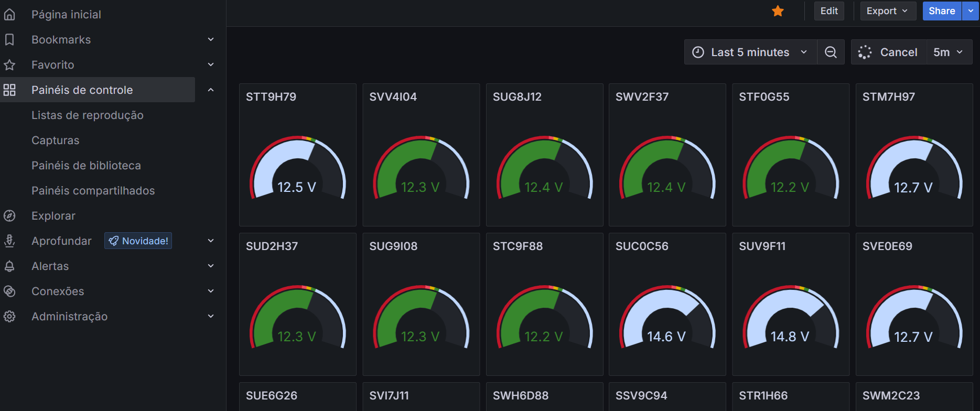Image resolution: width=980 pixels, height=411 pixels.
Task: Open the Share button dropdown arrow
Action: 971,11
